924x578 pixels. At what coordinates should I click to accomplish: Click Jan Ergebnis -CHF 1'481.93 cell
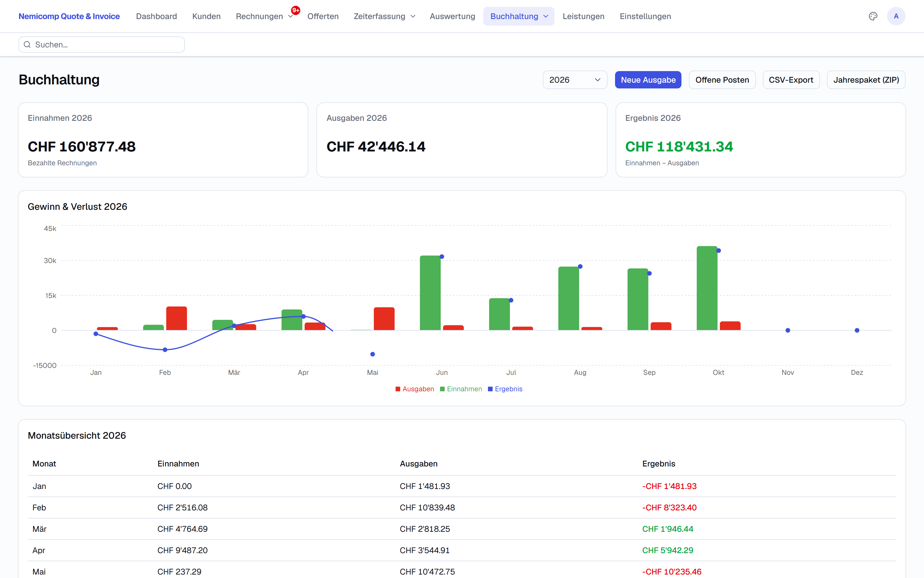(669, 486)
